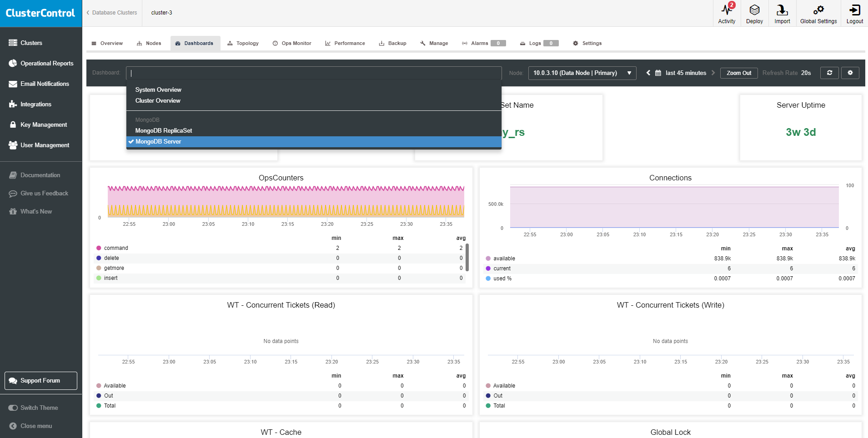Click the Connections chart area
Viewport: 868px width, 438px height.
tap(674, 207)
